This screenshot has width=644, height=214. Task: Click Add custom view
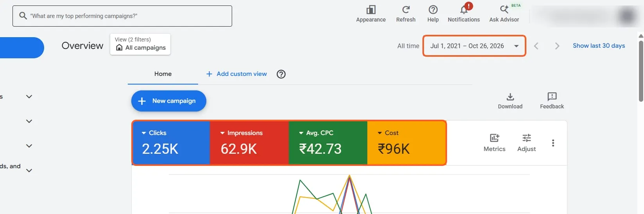point(236,74)
